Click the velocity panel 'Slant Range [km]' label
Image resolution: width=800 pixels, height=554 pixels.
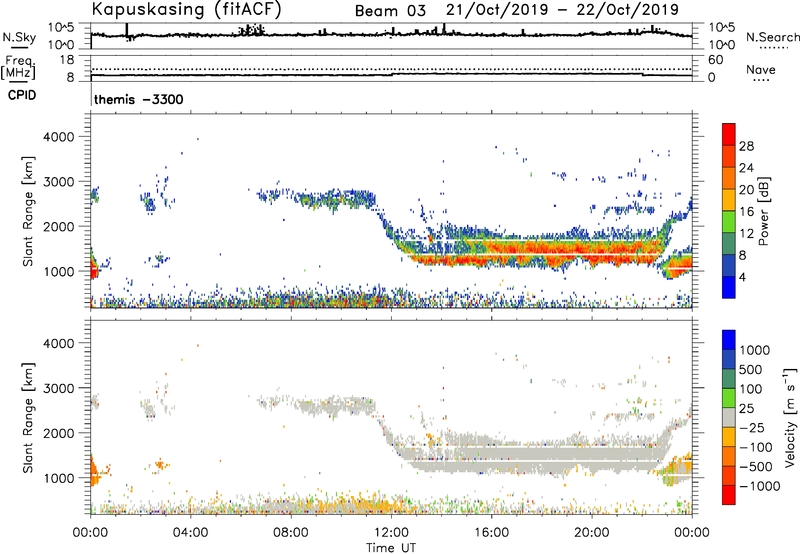(28, 417)
